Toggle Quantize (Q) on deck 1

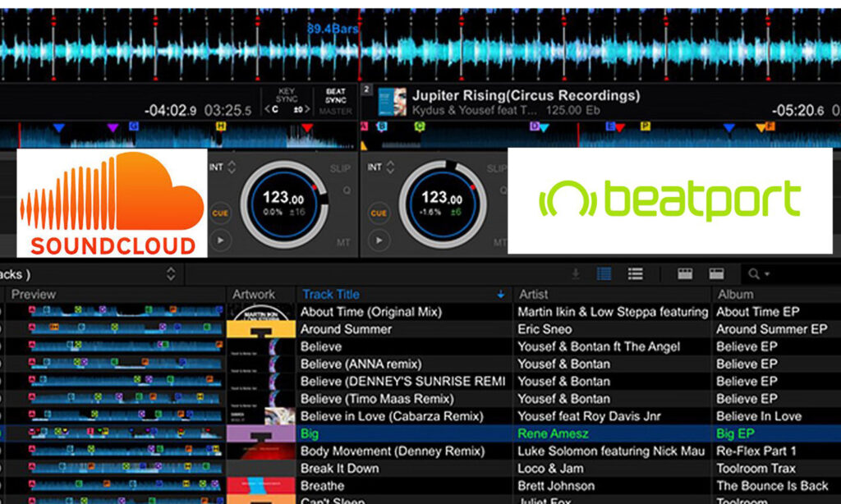347,190
